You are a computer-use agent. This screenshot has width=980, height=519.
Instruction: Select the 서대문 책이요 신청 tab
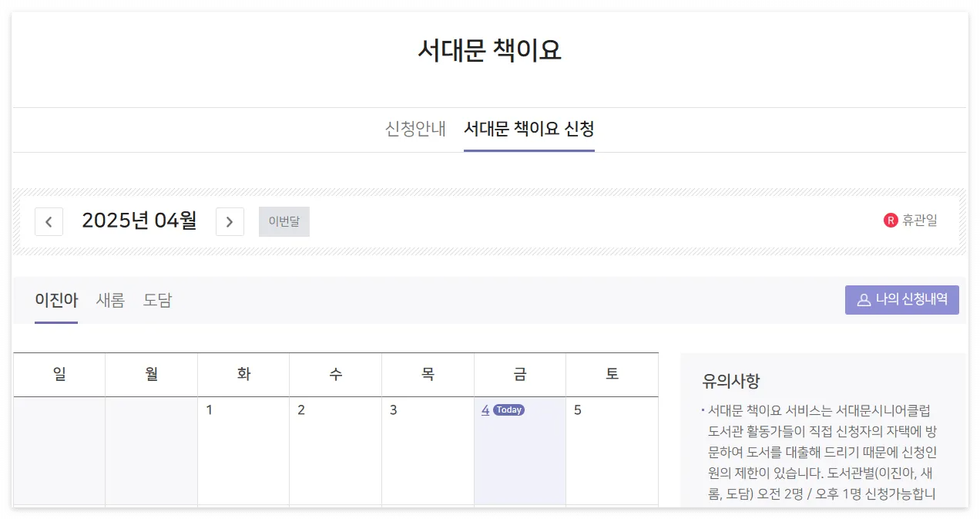[x=529, y=130]
